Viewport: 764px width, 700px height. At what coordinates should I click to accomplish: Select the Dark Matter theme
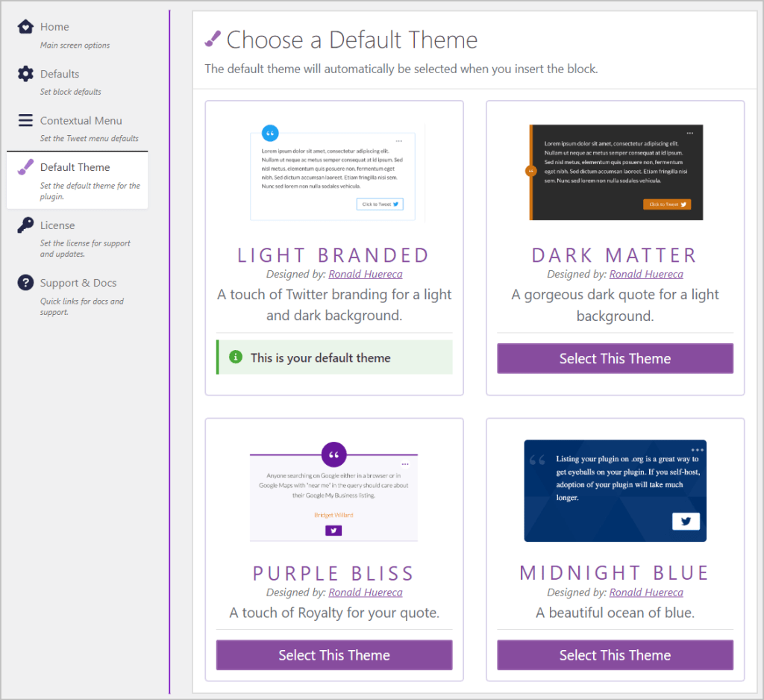pyautogui.click(x=614, y=358)
